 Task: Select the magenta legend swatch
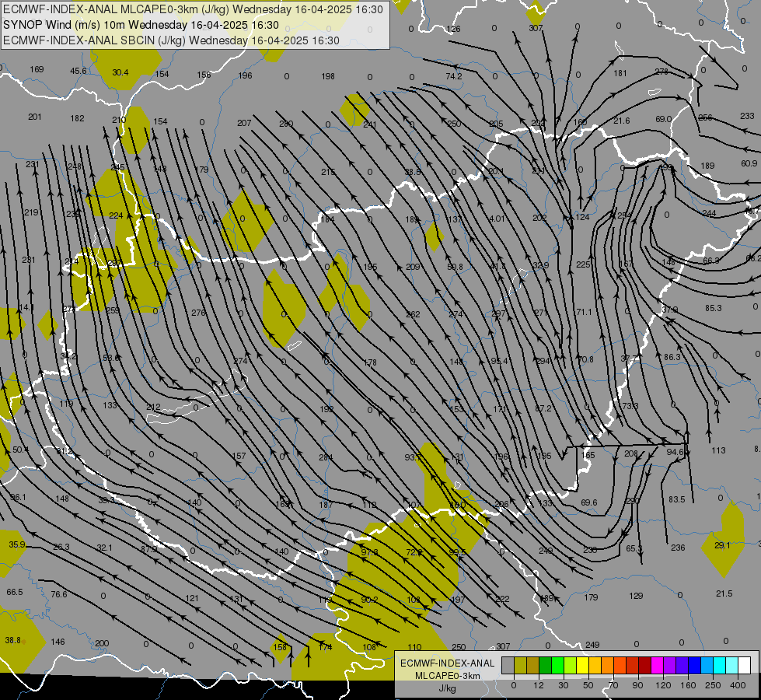657,665
